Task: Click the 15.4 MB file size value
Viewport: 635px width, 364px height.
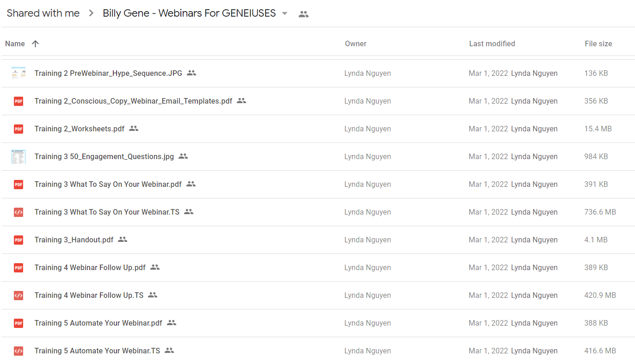Action: click(x=598, y=129)
